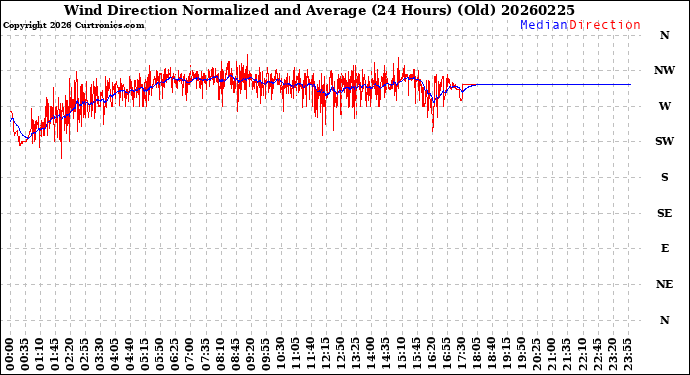Click the 10:30 time label
The image size is (690, 375).
tap(280, 354)
